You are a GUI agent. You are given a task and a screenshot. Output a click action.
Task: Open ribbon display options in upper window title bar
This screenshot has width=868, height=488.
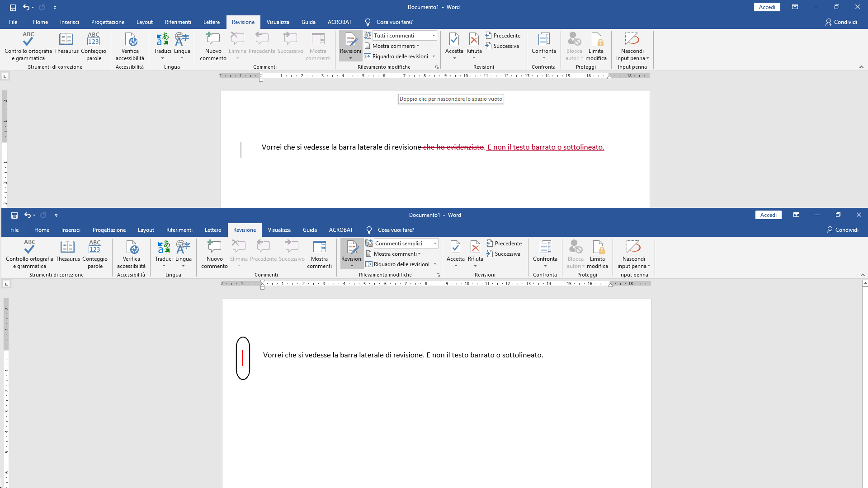[795, 7]
